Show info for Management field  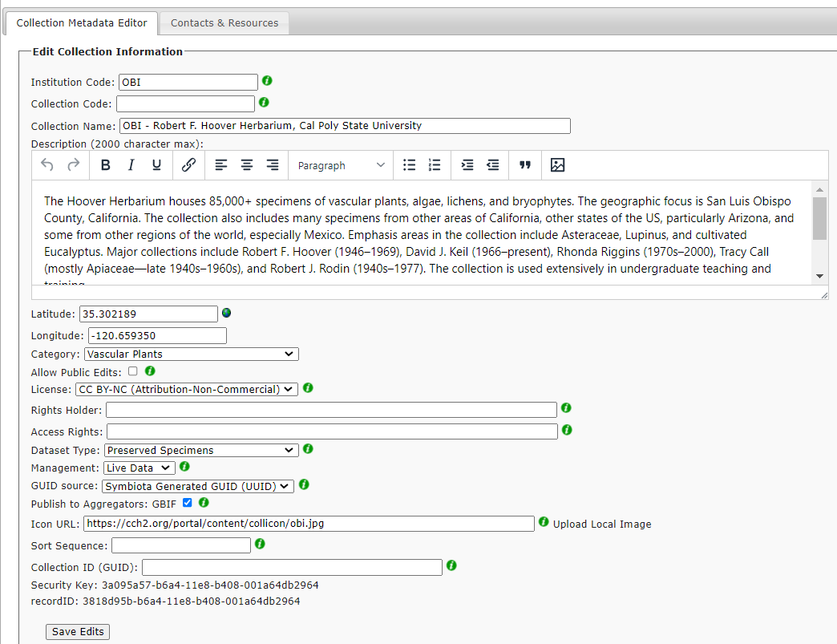point(184,467)
